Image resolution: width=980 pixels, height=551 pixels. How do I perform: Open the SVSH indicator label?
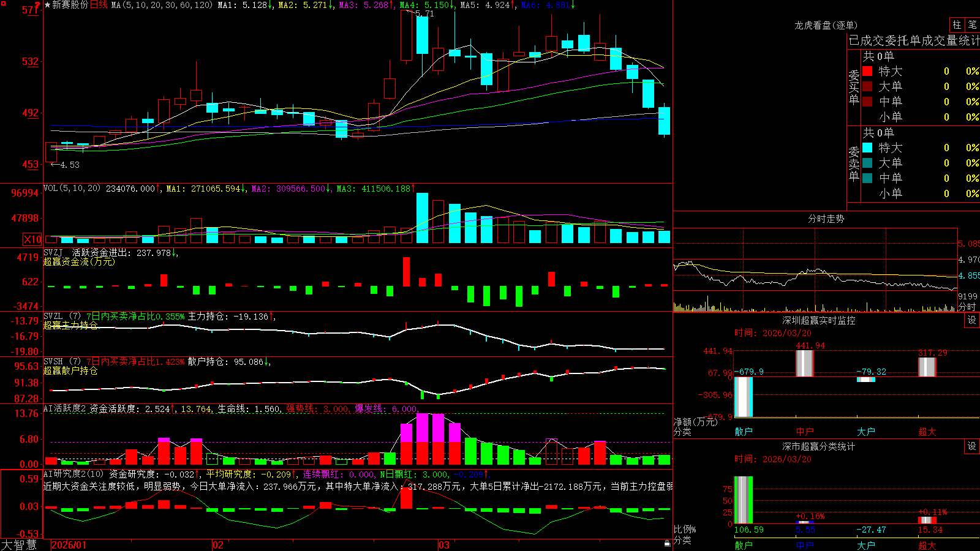click(53, 362)
